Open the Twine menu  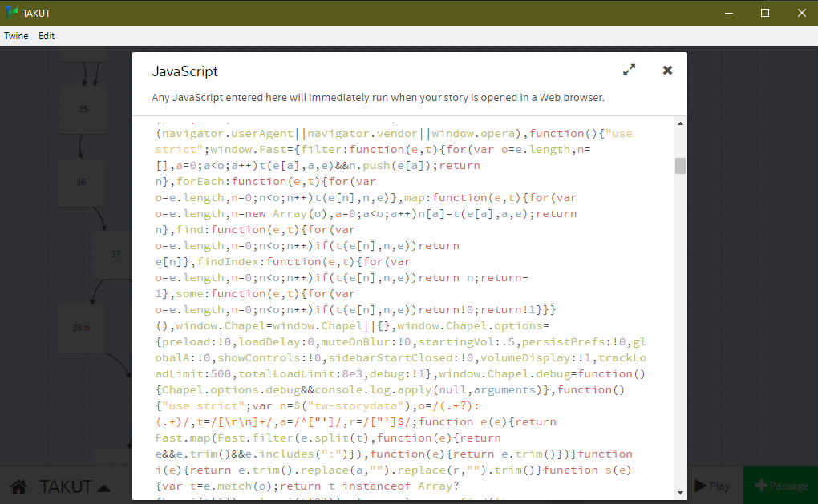click(16, 36)
